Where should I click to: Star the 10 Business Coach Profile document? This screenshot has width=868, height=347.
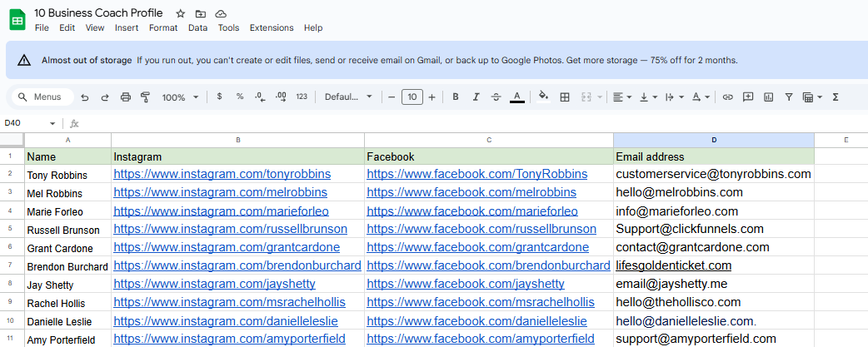point(181,14)
